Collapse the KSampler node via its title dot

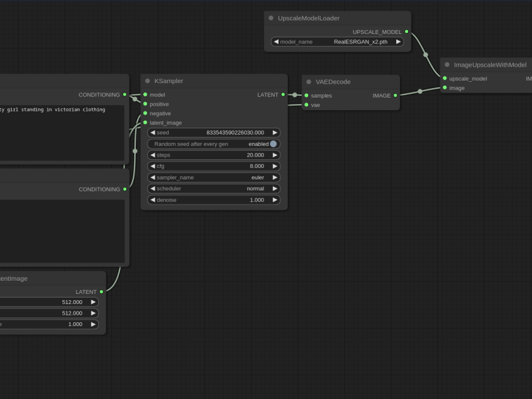147,81
